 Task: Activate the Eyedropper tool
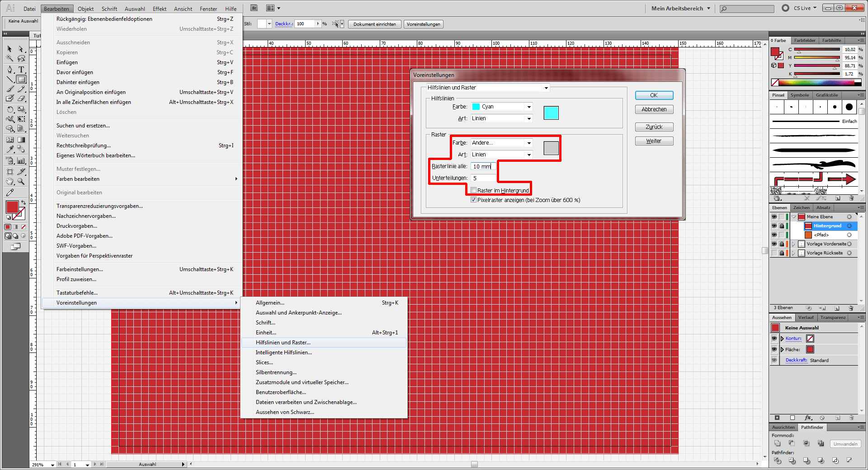click(10, 149)
